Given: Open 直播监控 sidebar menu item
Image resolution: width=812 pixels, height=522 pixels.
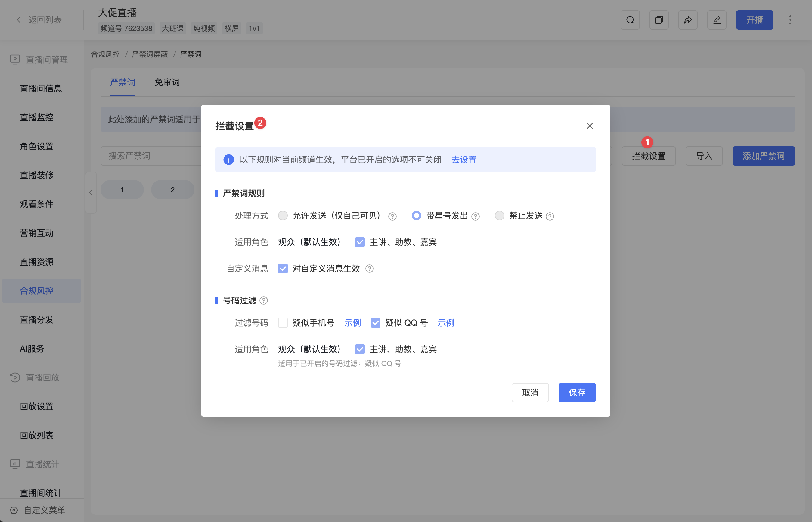Looking at the screenshot, I should [x=37, y=117].
